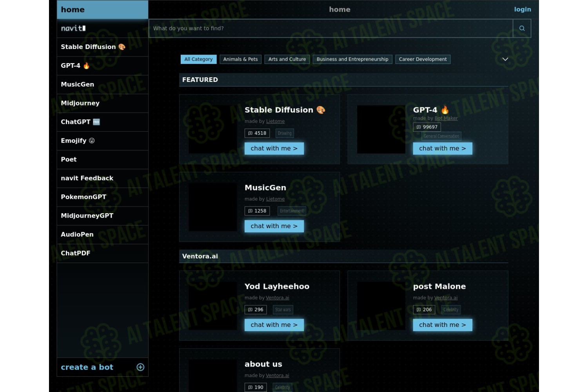The width and height of the screenshot is (588, 392).
Task: Select the Career Development category
Action: [x=423, y=59]
